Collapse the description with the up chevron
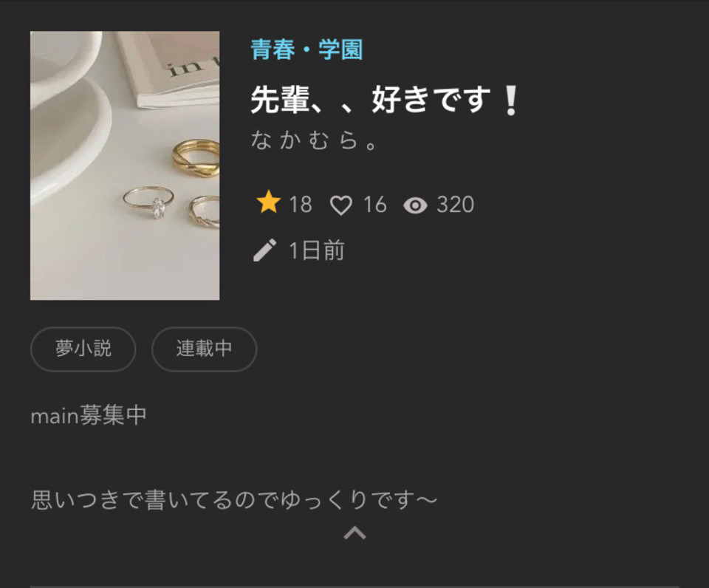Viewport: 709px width, 588px height. pos(355,533)
